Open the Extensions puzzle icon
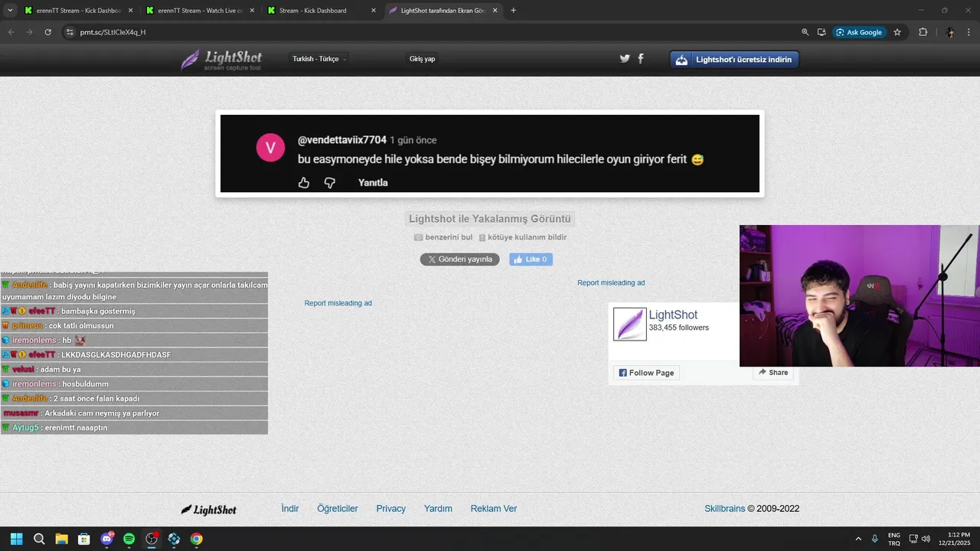This screenshot has width=980, height=551. [923, 32]
